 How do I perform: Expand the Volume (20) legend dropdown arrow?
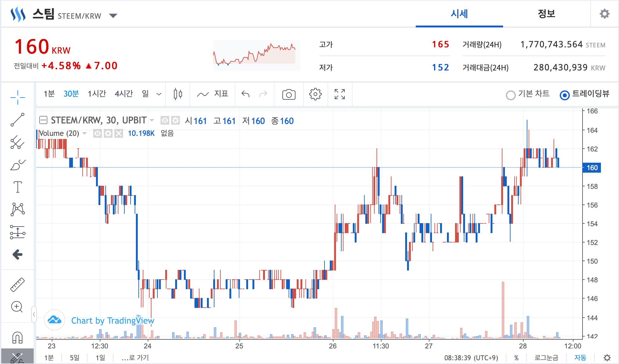pos(84,134)
